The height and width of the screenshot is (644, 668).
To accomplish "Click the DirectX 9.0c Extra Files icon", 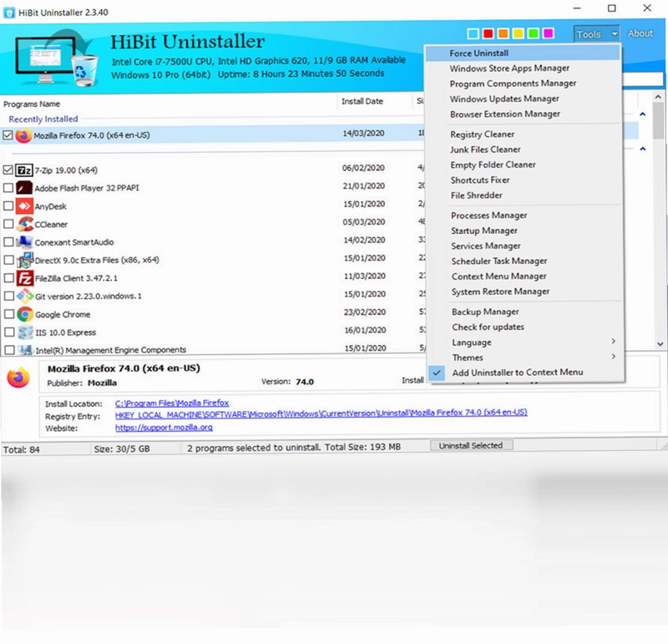I will pyautogui.click(x=25, y=260).
